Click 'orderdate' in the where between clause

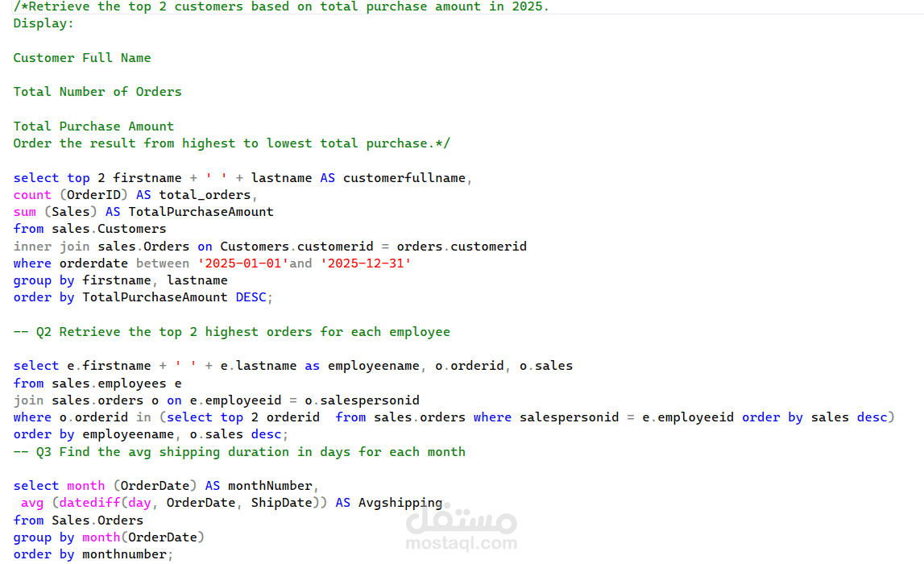(x=93, y=263)
